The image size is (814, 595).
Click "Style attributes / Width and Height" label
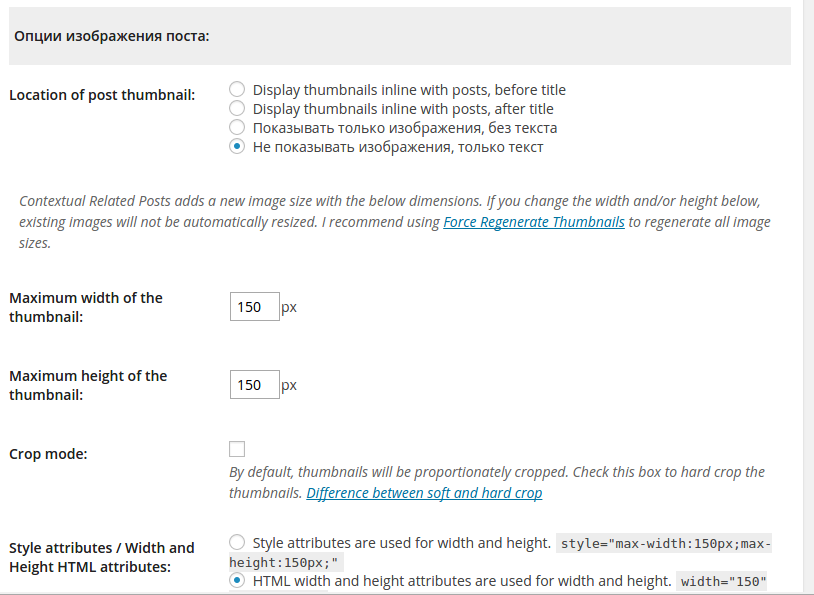(101, 557)
